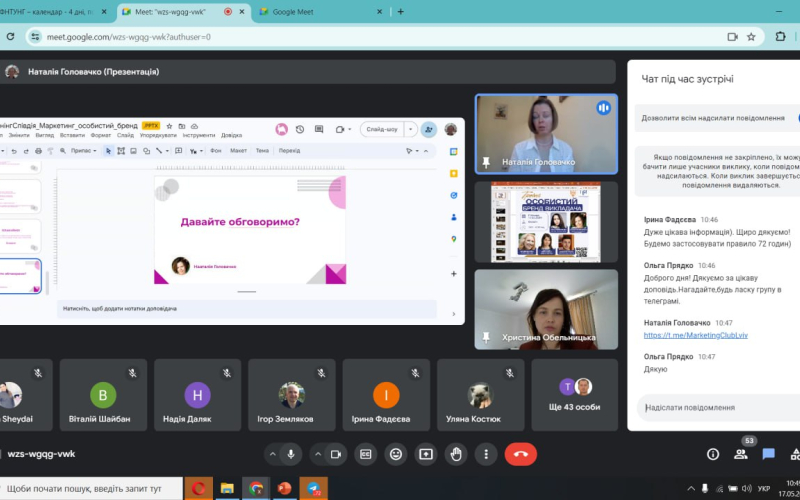This screenshot has width=800, height=500.
Task: Open the Формат menu in Slides
Action: click(101, 136)
